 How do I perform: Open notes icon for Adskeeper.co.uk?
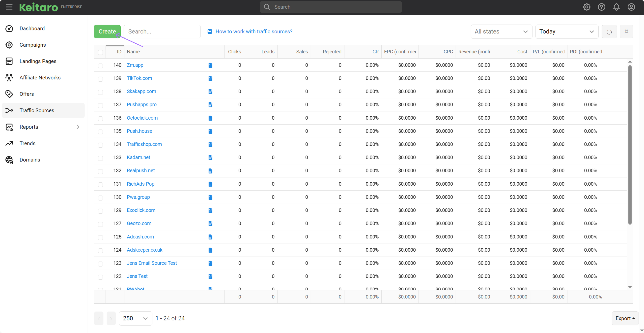pyautogui.click(x=210, y=250)
